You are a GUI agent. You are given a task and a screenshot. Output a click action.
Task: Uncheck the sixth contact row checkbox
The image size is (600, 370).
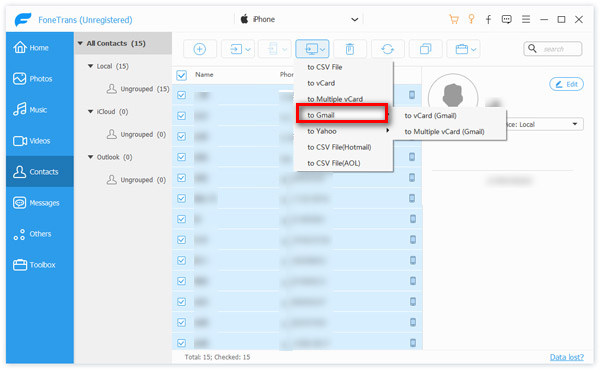tap(181, 198)
